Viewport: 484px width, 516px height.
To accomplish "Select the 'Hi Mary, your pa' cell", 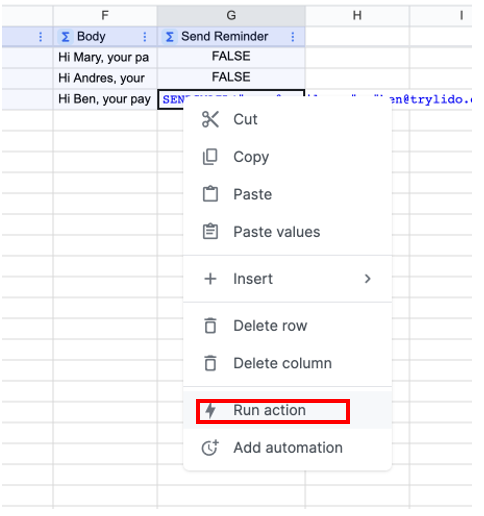I will click(x=105, y=57).
